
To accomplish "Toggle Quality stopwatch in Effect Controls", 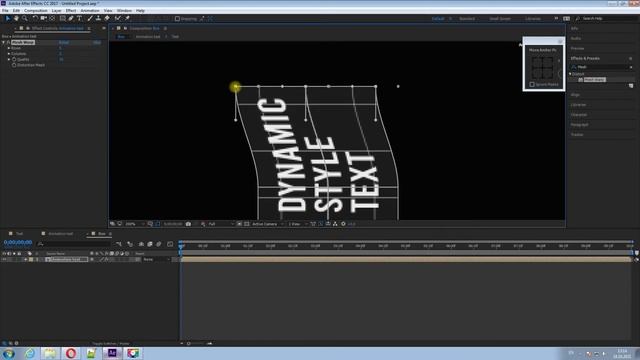I will (x=14, y=60).
